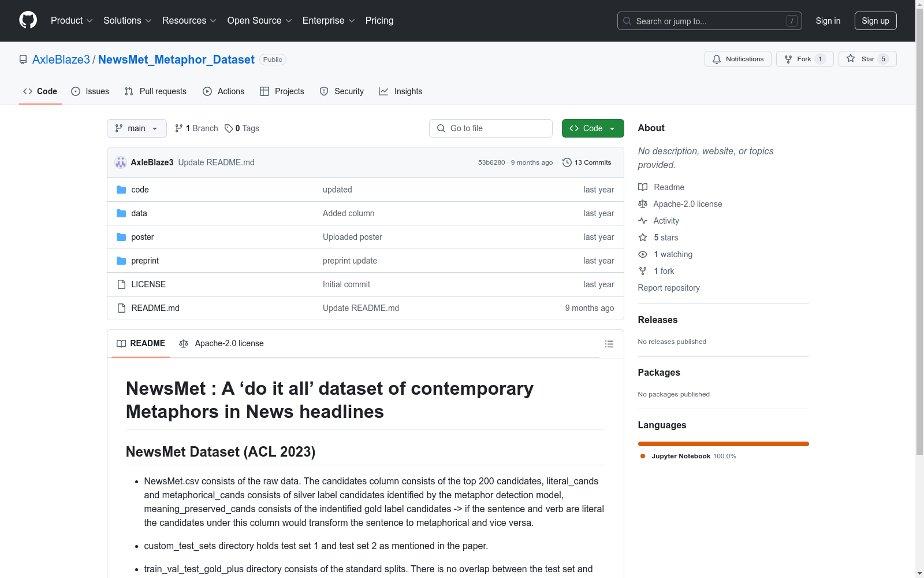Expand the Product menu

point(72,21)
